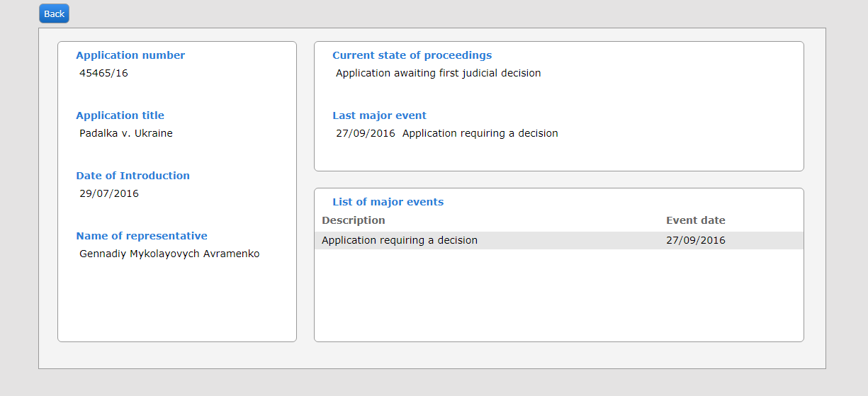Click the introduction date 29/07/2016
This screenshot has height=396, width=868.
(x=109, y=193)
